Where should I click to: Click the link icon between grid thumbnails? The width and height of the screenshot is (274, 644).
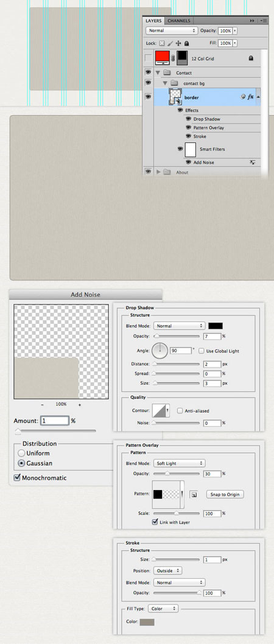(172, 58)
